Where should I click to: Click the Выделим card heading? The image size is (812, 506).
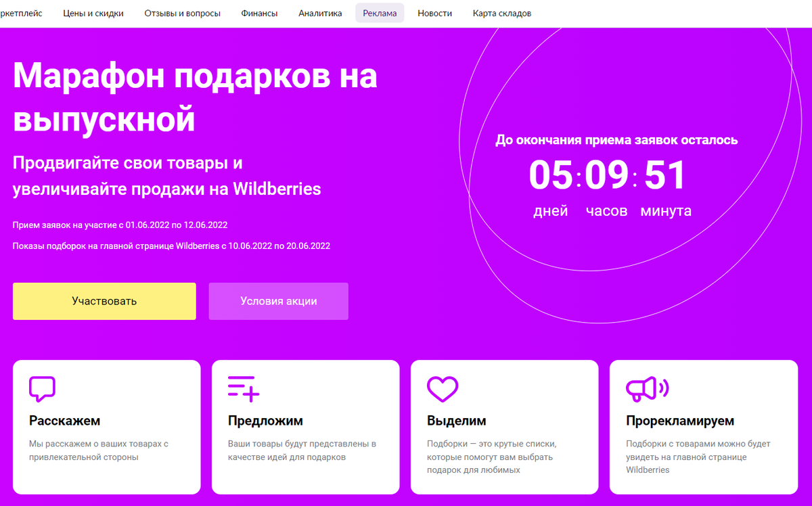coord(457,421)
